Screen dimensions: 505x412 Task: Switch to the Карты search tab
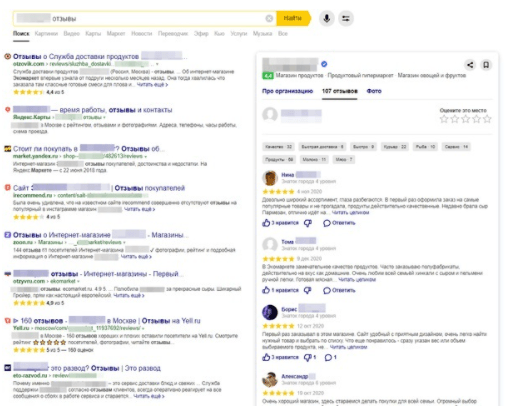pos(93,34)
